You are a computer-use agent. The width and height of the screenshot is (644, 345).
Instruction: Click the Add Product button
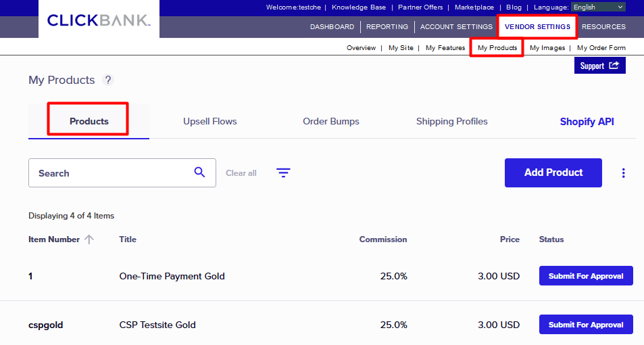point(553,172)
